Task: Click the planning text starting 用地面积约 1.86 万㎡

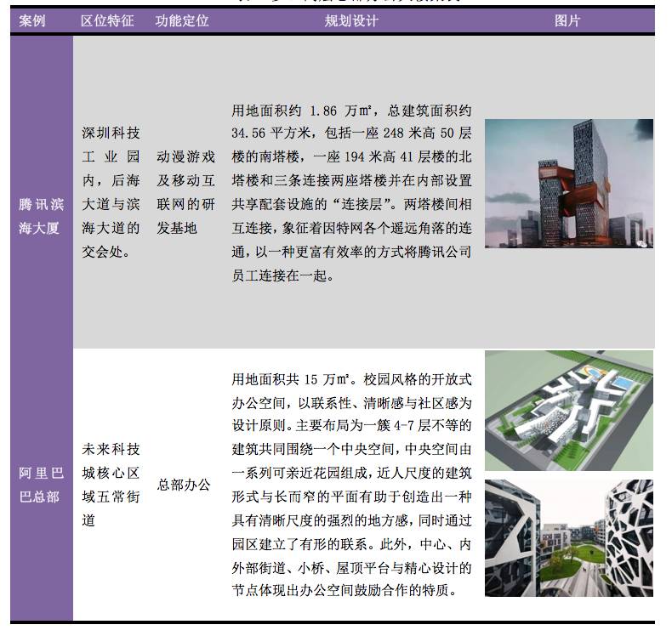Action: pyautogui.click(x=351, y=193)
